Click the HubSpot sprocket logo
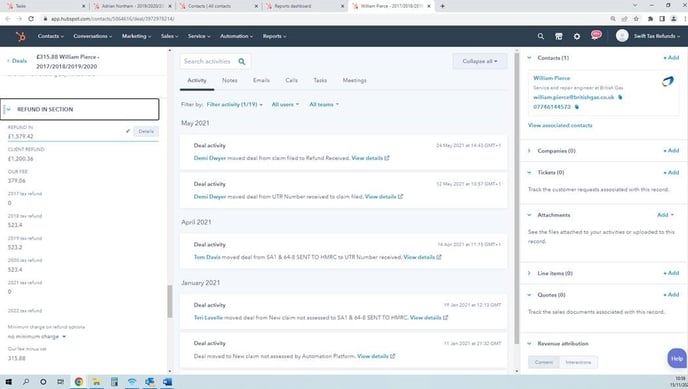The height and width of the screenshot is (389, 688). [20, 36]
